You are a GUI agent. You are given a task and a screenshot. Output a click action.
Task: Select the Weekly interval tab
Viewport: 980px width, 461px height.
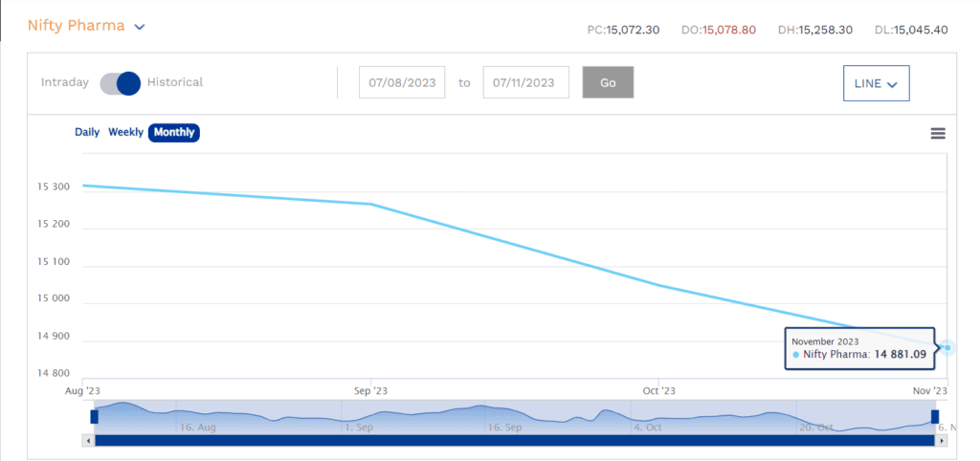click(125, 132)
